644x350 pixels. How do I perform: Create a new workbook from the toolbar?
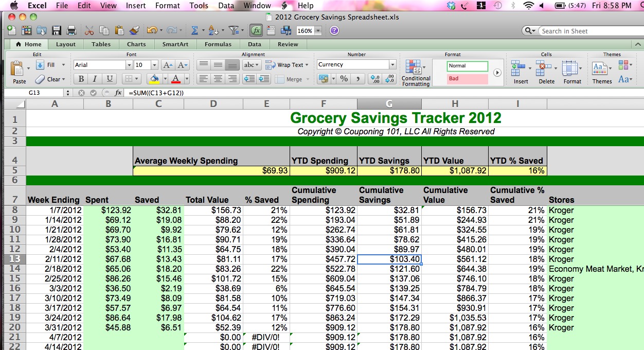pos(11,30)
